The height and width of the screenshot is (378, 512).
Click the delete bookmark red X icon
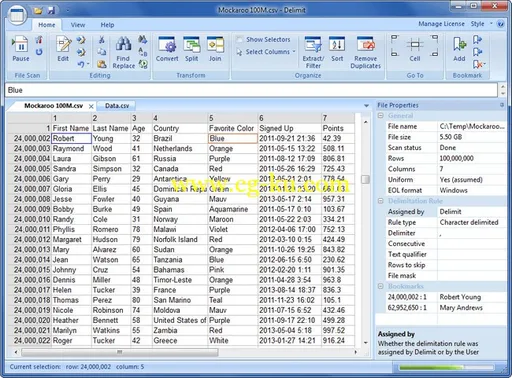pyautogui.click(x=478, y=64)
